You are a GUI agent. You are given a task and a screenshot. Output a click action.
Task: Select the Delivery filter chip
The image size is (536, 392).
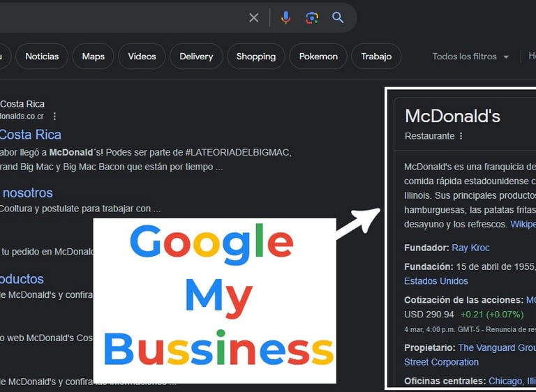[196, 56]
